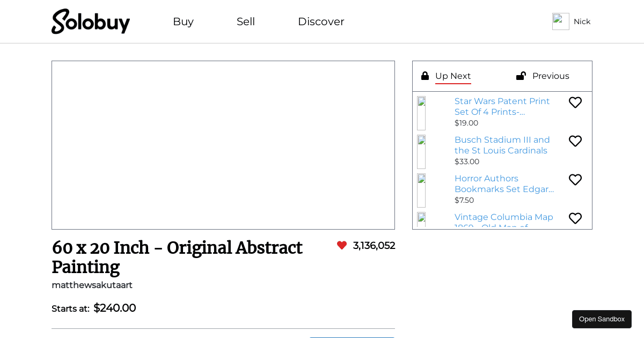View the main painting image
Image resolution: width=644 pixels, height=338 pixels.
pyautogui.click(x=223, y=145)
